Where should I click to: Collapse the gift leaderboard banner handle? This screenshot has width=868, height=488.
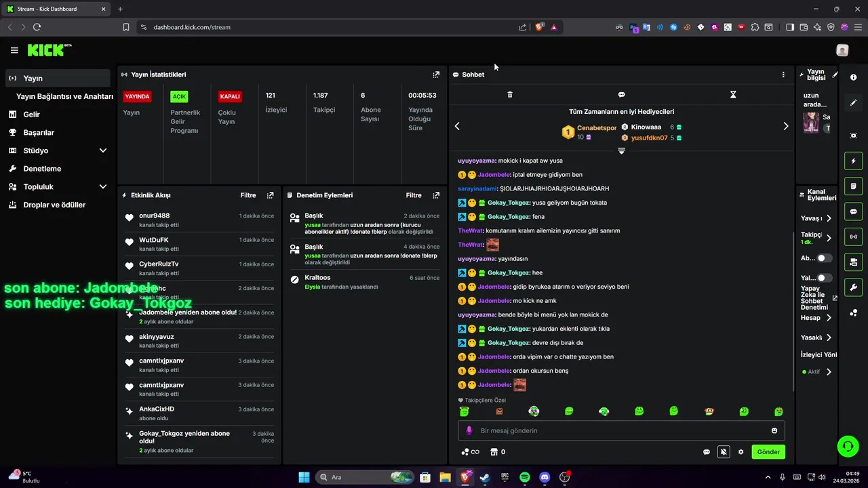[x=621, y=151]
